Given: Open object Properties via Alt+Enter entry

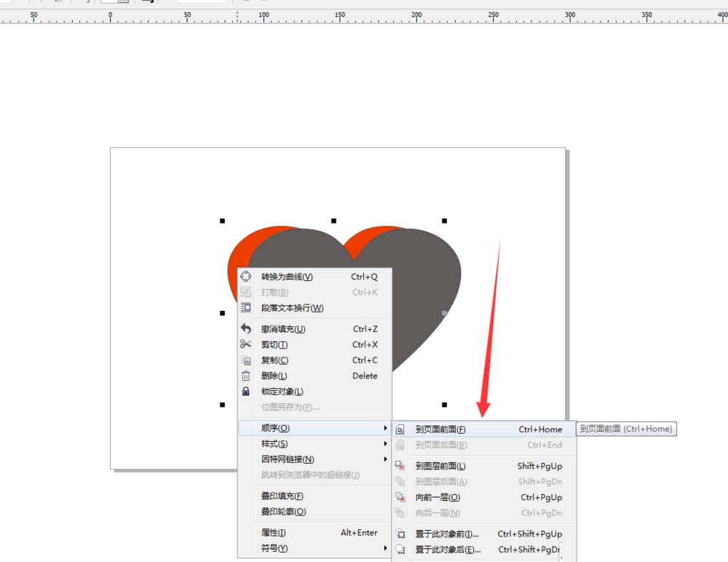Looking at the screenshot, I should click(272, 533).
